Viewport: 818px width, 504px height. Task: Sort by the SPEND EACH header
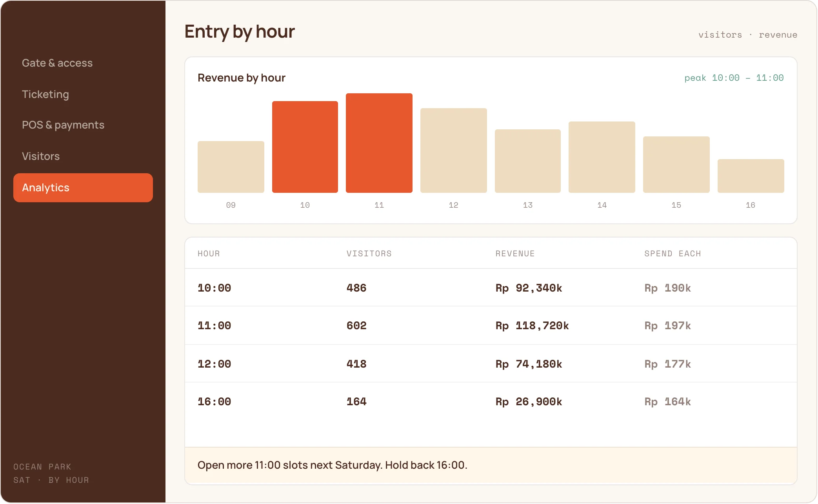tap(673, 254)
